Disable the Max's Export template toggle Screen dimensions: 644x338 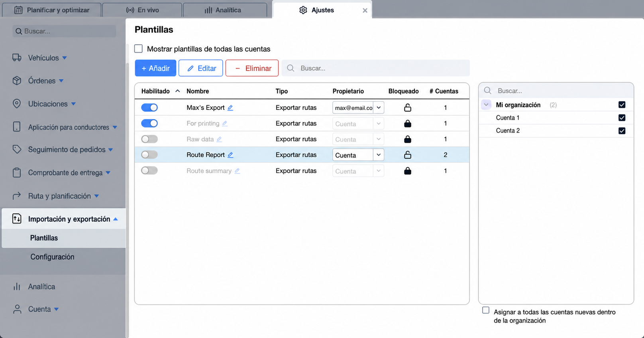click(x=149, y=107)
